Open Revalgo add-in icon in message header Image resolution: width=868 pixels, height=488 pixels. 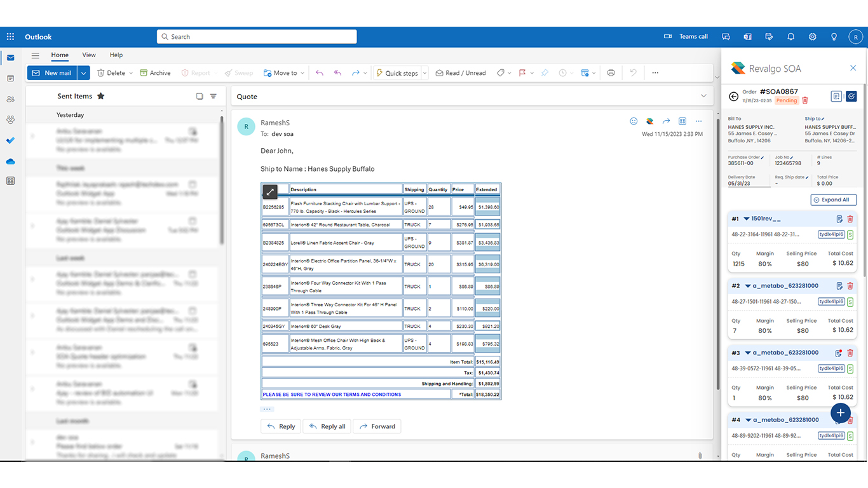click(649, 121)
